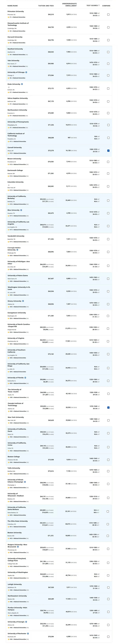Click the Undergraduate Enrollment column header
The image size is (118, 644).
[69, 5]
